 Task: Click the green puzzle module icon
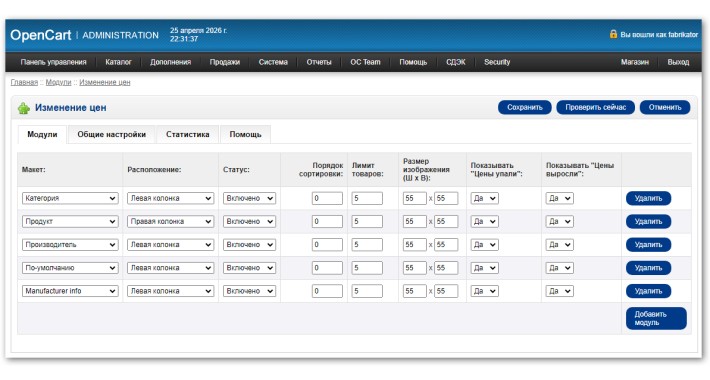[24, 108]
